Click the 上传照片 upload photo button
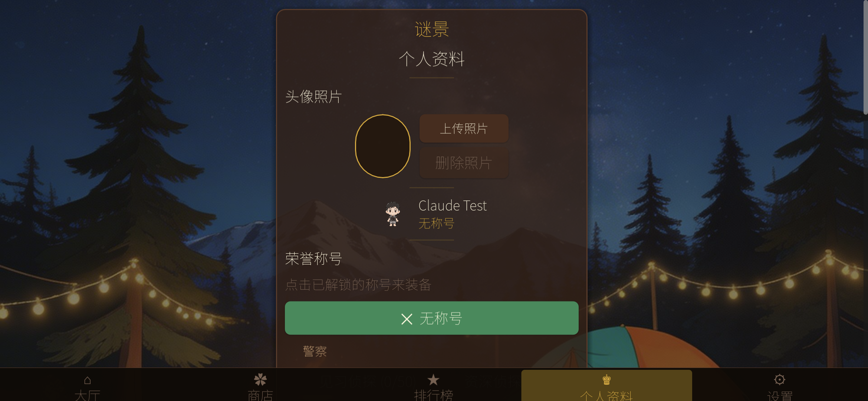Image resolution: width=868 pixels, height=401 pixels. click(x=464, y=128)
